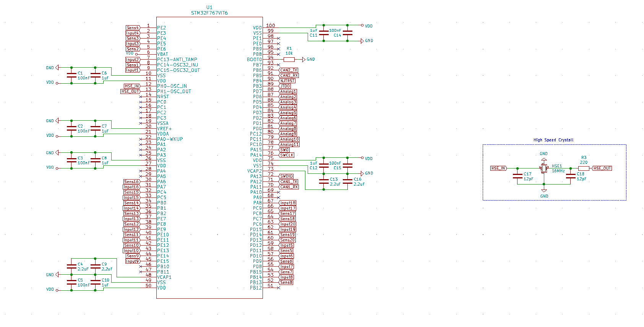The height and width of the screenshot is (327, 644).
Task: Select the C10 1uF capacitor symbol
Action: click(x=95, y=282)
